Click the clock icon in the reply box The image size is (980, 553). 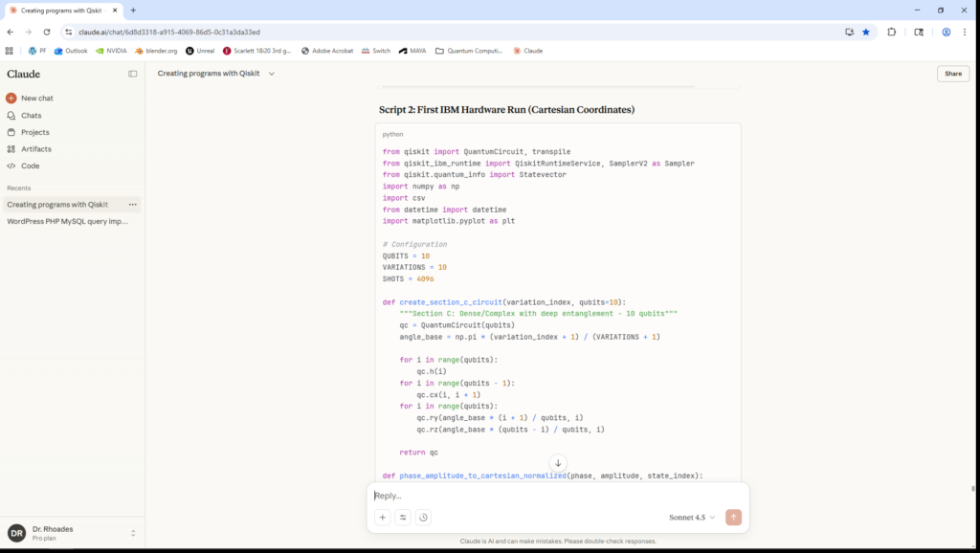[x=423, y=517]
